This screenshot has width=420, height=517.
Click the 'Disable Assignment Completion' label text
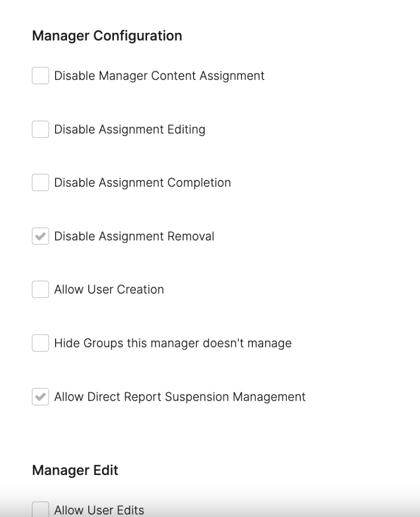143,183
